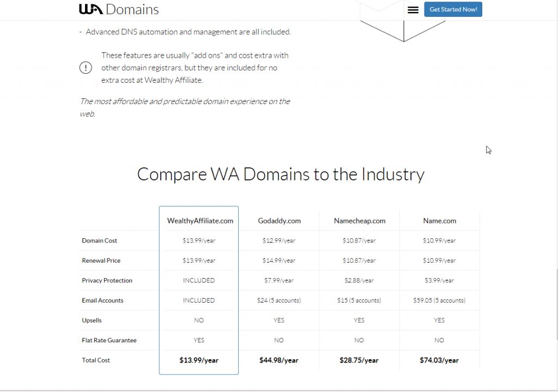Select the WealthyAffiliate.com column header
This screenshot has height=392, width=558.
(x=200, y=221)
